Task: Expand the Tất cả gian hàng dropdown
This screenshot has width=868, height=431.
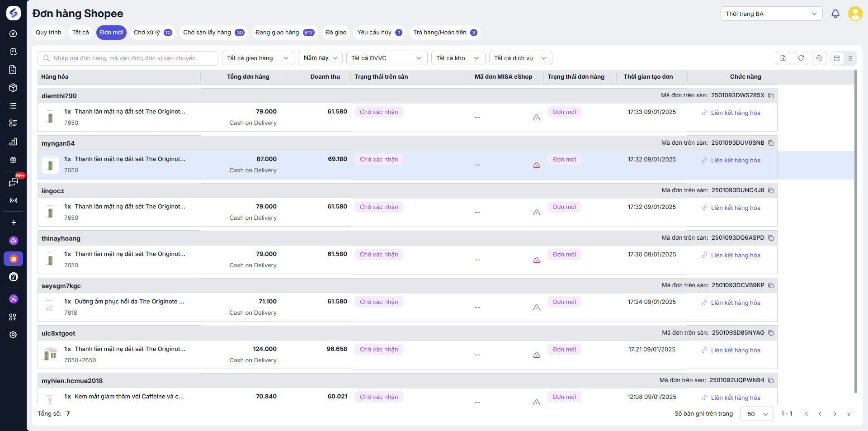Action: pos(258,58)
